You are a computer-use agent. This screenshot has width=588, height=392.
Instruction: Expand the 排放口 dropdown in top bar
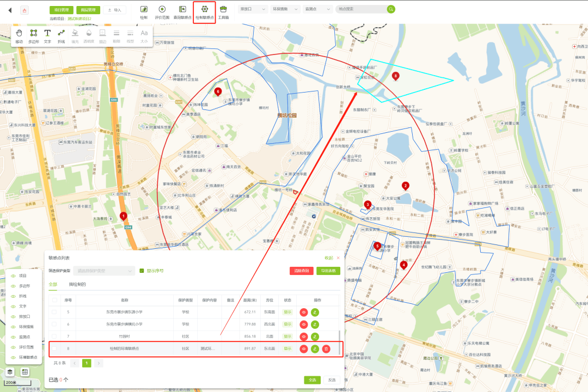[x=253, y=9]
